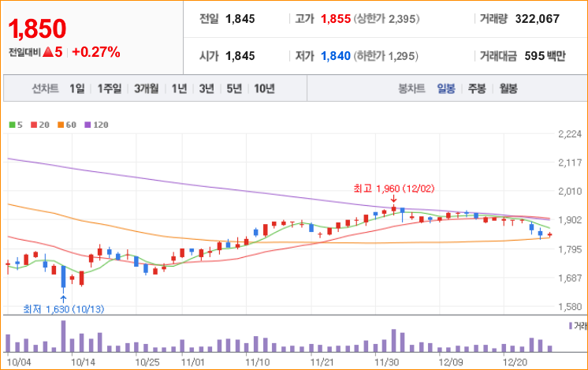This screenshot has width=588, height=370.
Task: Click the +0.27% change rate
Action: pos(96,52)
